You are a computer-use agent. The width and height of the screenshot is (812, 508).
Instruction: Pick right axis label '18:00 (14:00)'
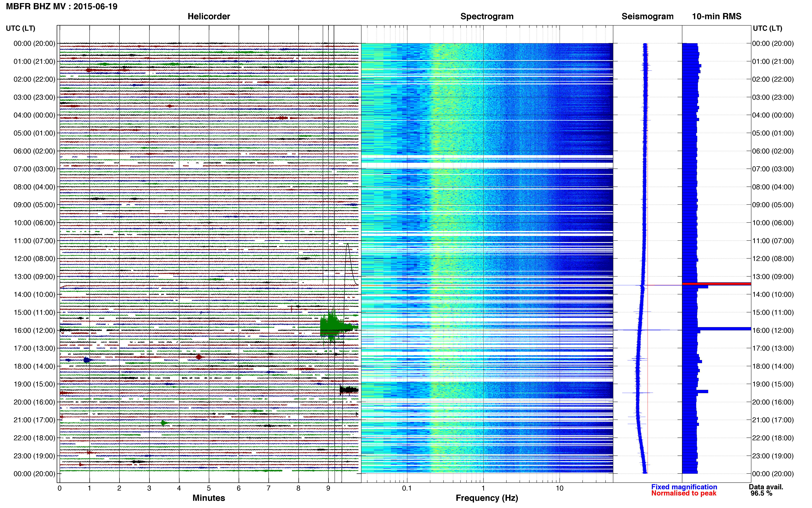pyautogui.click(x=773, y=366)
